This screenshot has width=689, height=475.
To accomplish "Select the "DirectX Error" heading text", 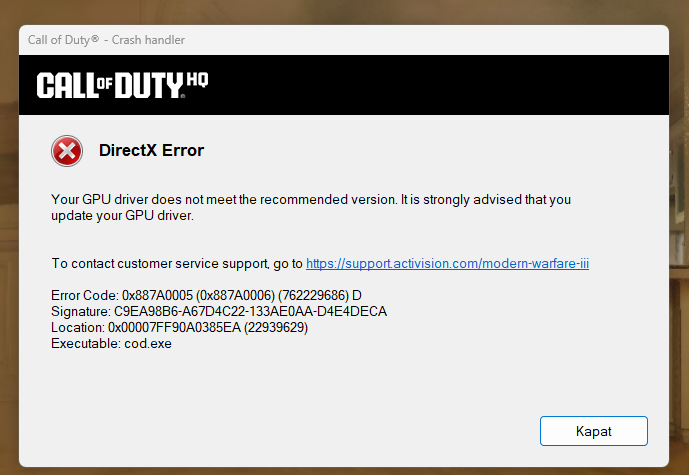I will click(x=151, y=150).
